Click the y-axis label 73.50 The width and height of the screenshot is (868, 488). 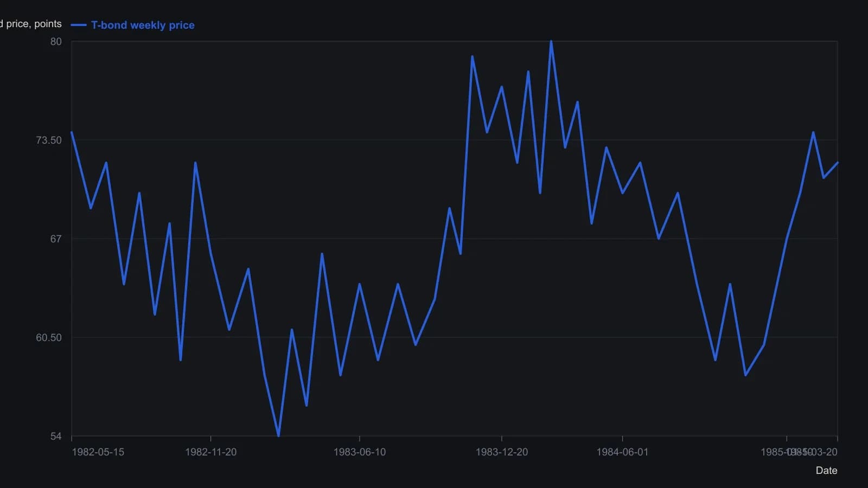[49, 140]
